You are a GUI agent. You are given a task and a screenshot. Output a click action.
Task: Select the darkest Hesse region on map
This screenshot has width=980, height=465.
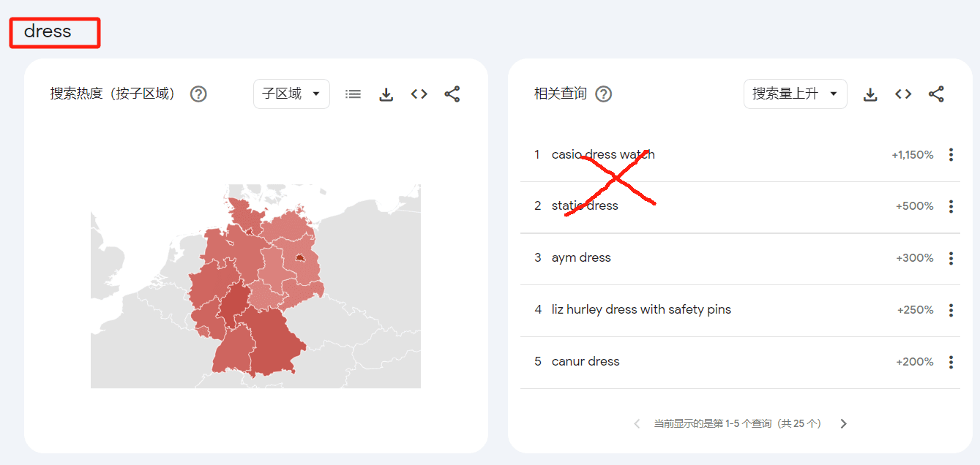pos(236,306)
